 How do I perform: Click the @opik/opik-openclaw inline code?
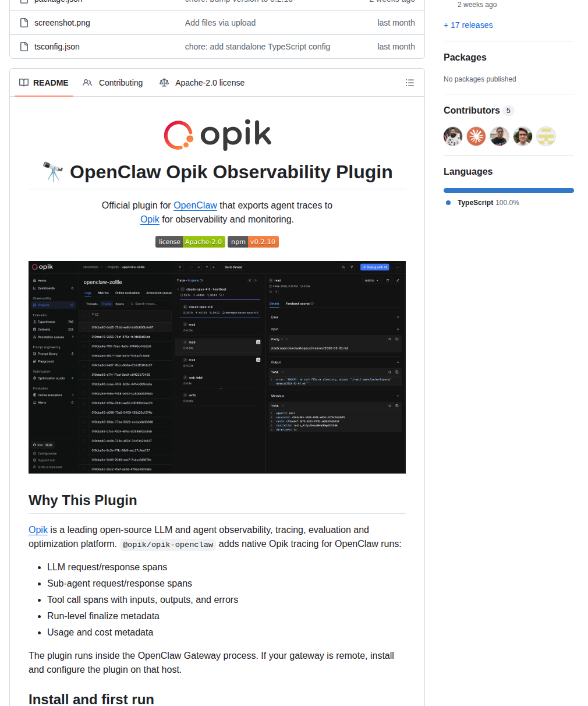coord(168,544)
